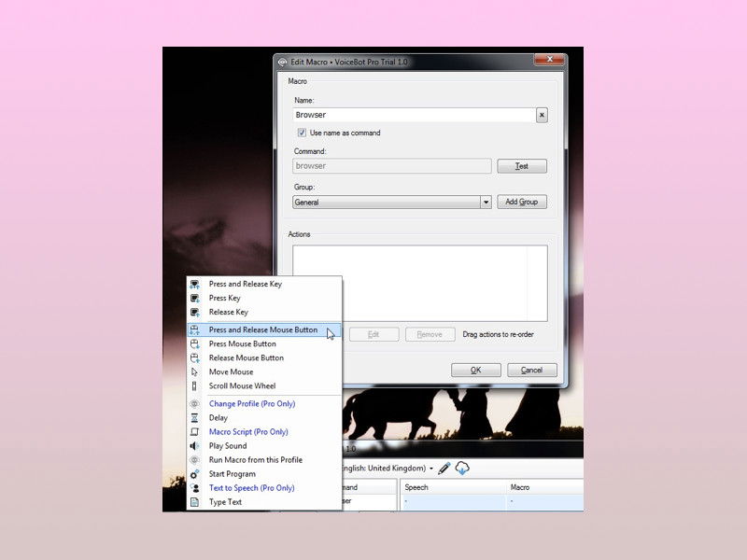Click the Run Macro from this Profile icon
Viewport: 747px width, 560px height.
click(x=194, y=460)
